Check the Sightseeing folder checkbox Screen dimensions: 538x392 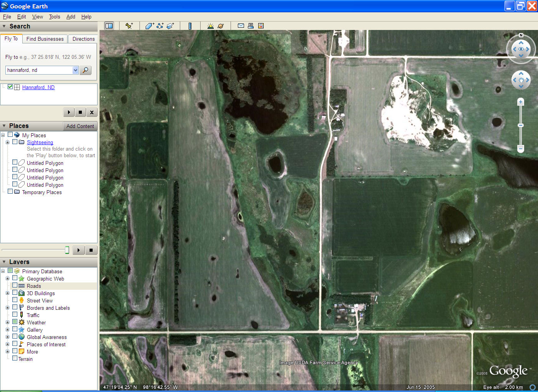click(15, 141)
